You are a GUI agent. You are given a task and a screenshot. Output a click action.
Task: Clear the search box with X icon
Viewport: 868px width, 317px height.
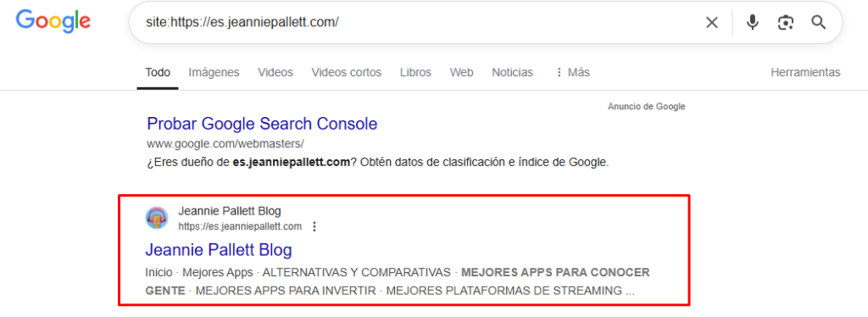(711, 23)
